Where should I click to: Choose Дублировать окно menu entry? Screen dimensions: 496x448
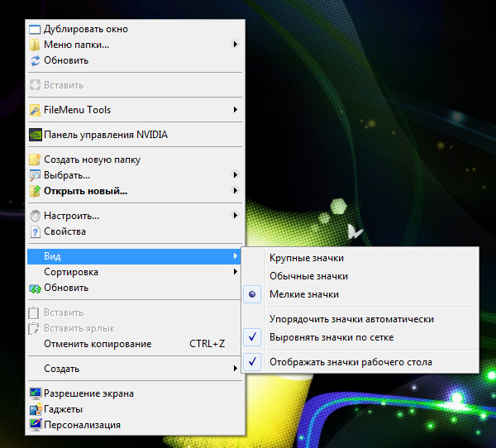(x=135, y=29)
